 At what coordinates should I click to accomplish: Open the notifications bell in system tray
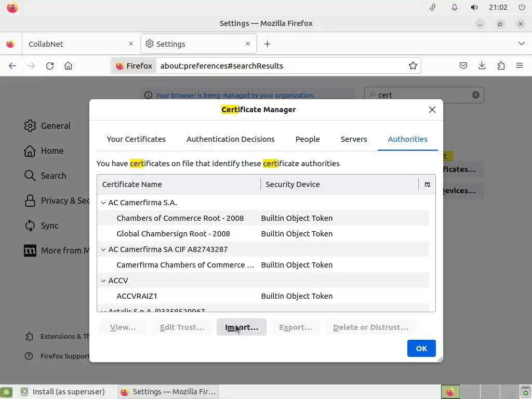click(x=454, y=7)
